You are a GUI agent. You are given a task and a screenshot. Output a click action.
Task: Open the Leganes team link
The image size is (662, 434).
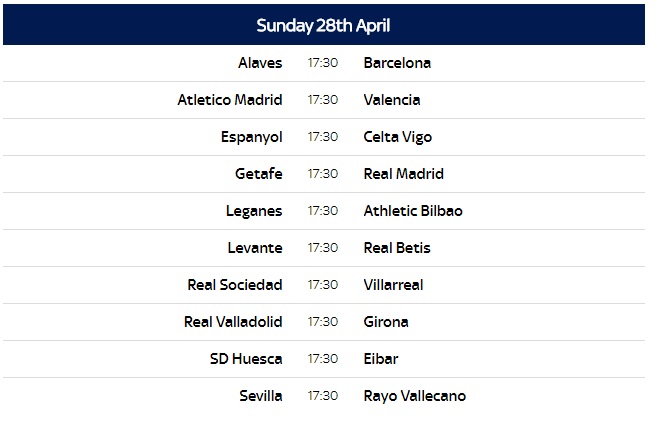click(255, 211)
